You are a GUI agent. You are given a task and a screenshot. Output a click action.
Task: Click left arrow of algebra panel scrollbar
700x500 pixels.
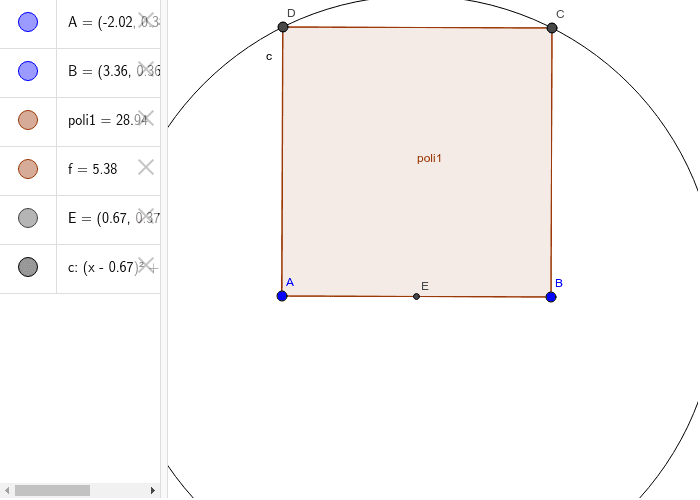coord(7,491)
